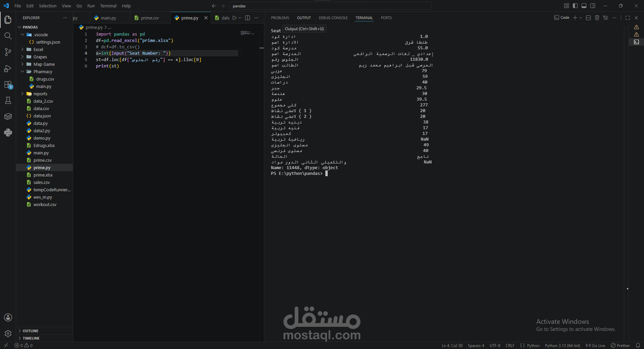Select first warning terminal in terminal list
644x349 pixels.
click(636, 27)
